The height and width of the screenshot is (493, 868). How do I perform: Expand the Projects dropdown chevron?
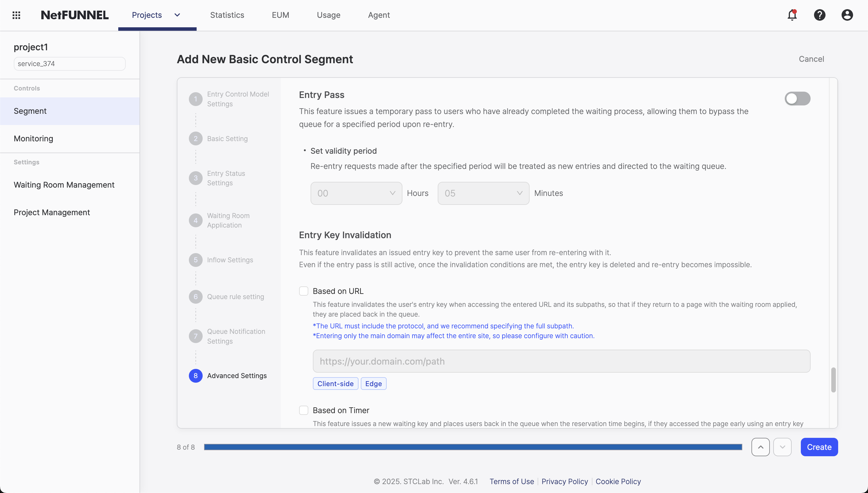(x=177, y=15)
